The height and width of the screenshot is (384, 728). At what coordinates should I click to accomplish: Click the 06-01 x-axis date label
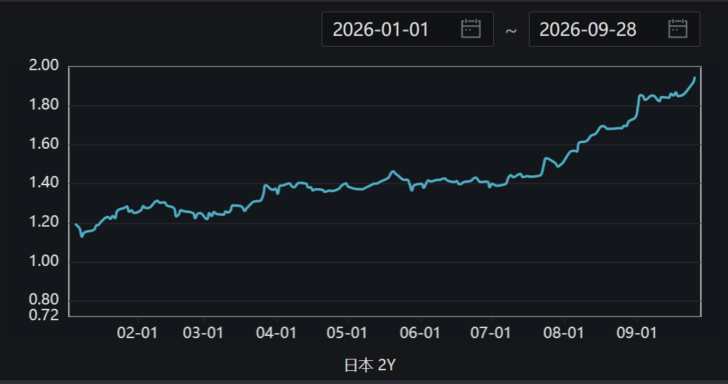pyautogui.click(x=420, y=332)
